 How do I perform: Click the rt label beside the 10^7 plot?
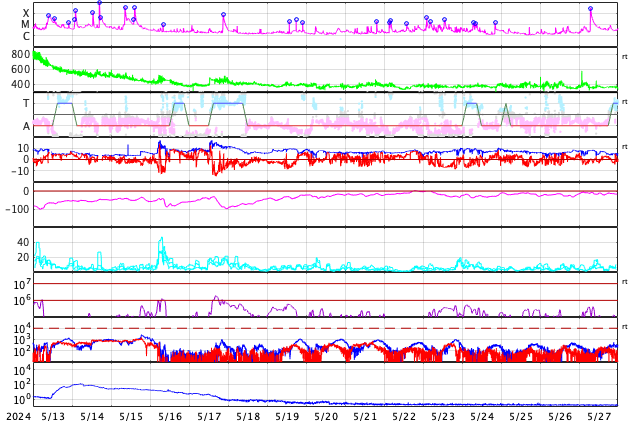(624, 282)
